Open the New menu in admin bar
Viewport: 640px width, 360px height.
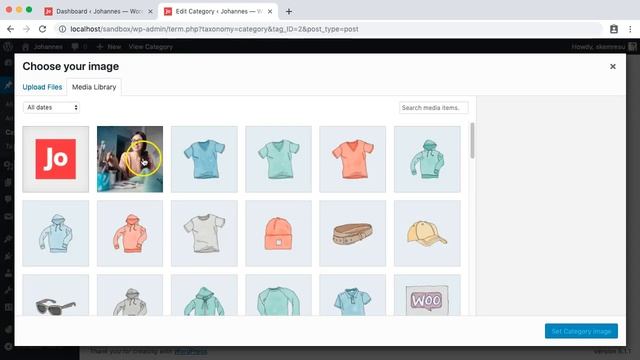(x=109, y=47)
